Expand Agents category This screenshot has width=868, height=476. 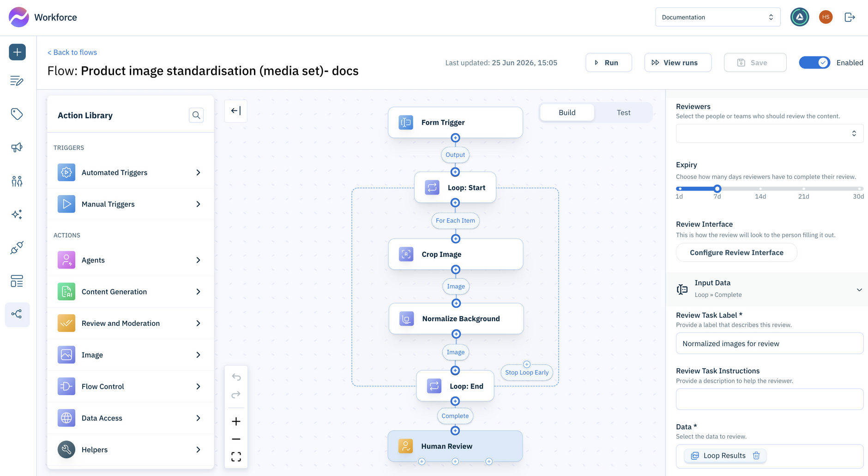[x=131, y=260]
